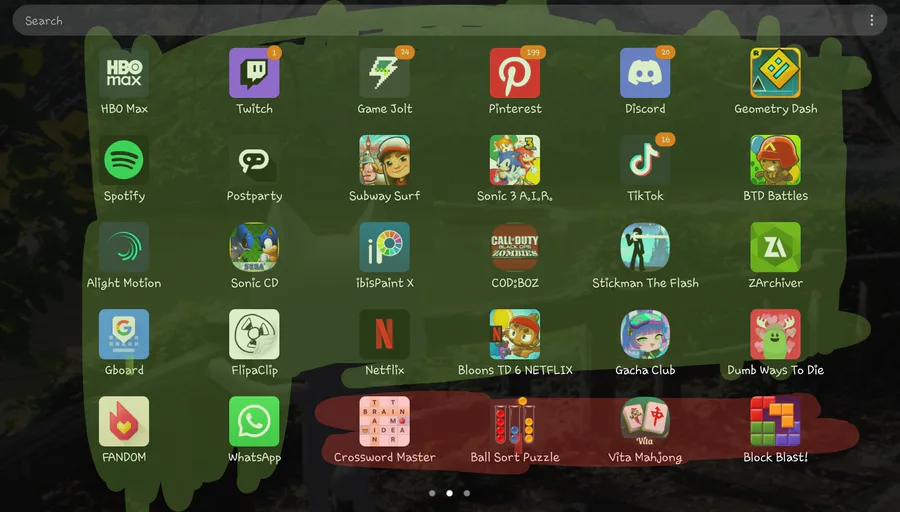Viewport: 900px width, 512px height.
Task: Start Bloons TD 6 NETFLIX
Action: pyautogui.click(x=515, y=335)
